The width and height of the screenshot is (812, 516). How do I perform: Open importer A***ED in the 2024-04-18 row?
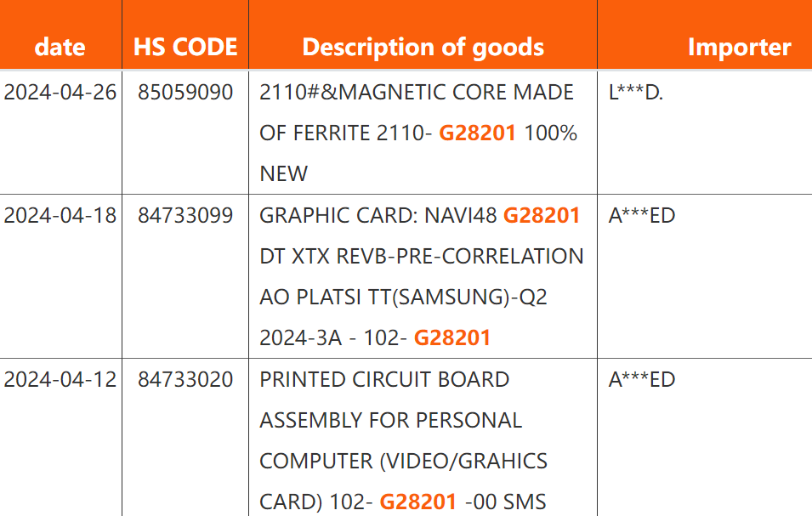[642, 216]
